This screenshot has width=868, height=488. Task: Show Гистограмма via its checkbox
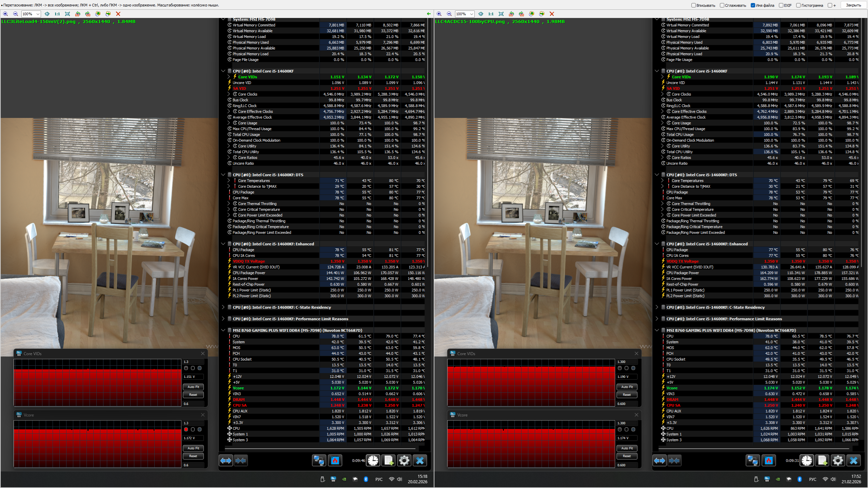(x=798, y=5)
